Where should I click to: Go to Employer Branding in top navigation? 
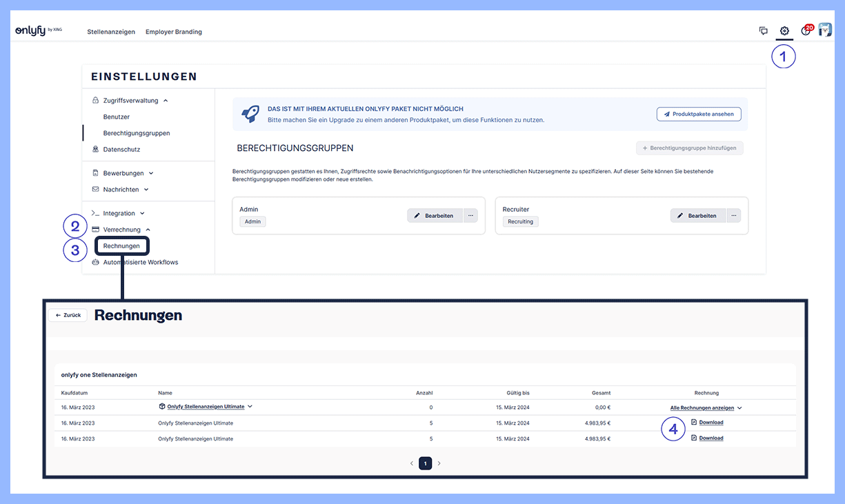click(x=174, y=32)
